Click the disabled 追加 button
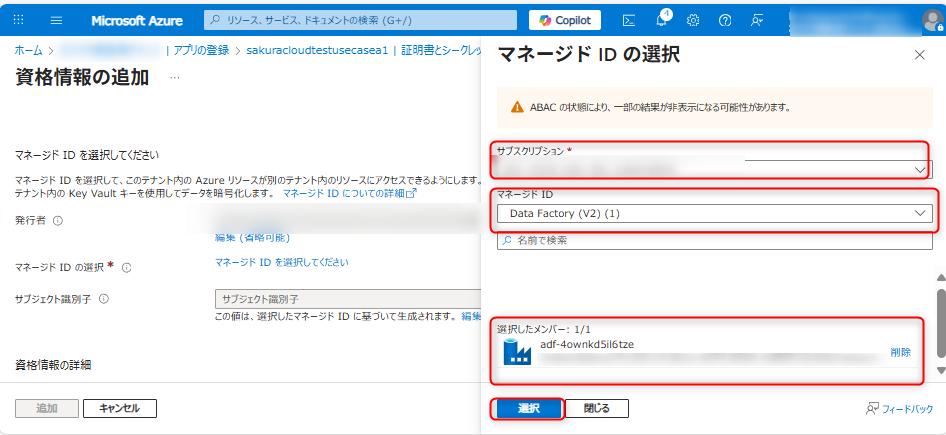 [x=46, y=408]
